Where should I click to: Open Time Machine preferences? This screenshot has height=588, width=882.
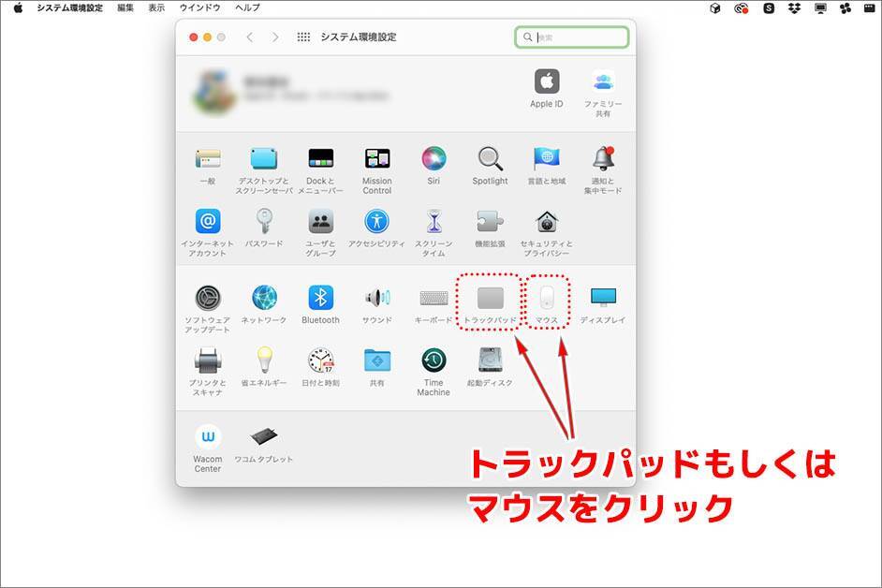(x=434, y=360)
